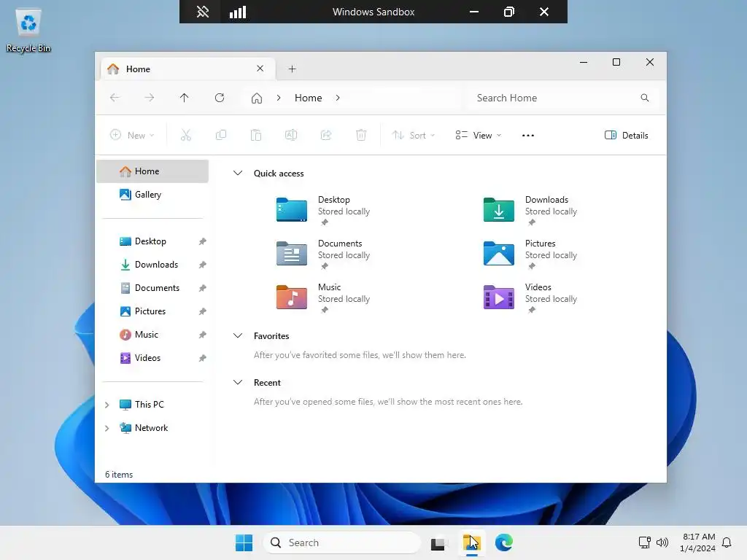Viewport: 747px width, 560px height.
Task: Click the Paste clipboard icon
Action: pyautogui.click(x=256, y=135)
